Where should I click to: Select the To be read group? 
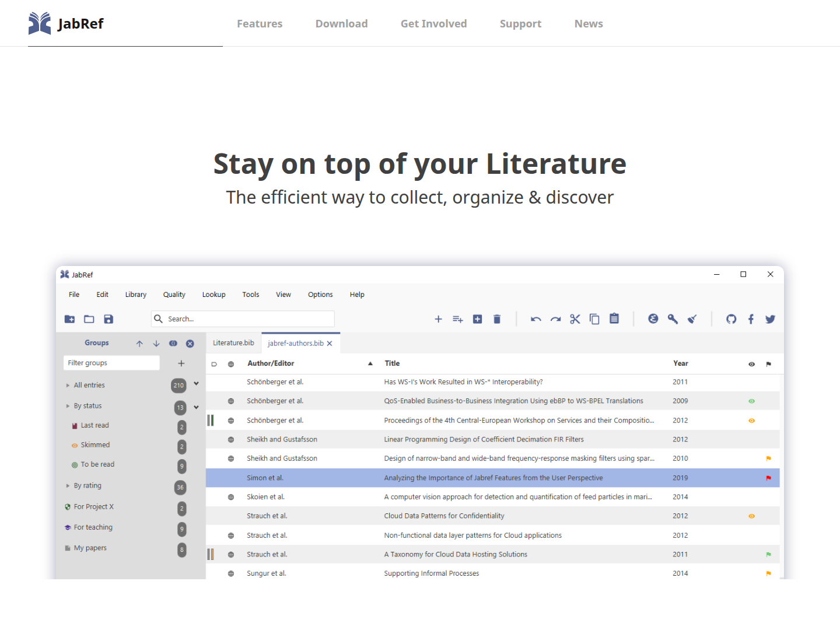click(97, 465)
